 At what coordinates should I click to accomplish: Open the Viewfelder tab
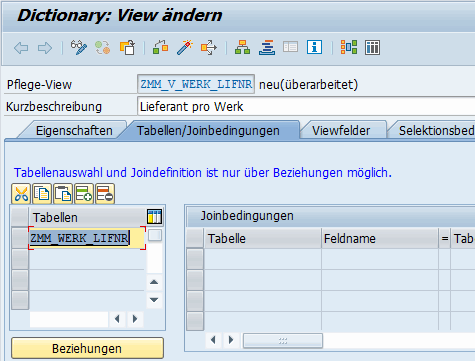click(x=341, y=131)
